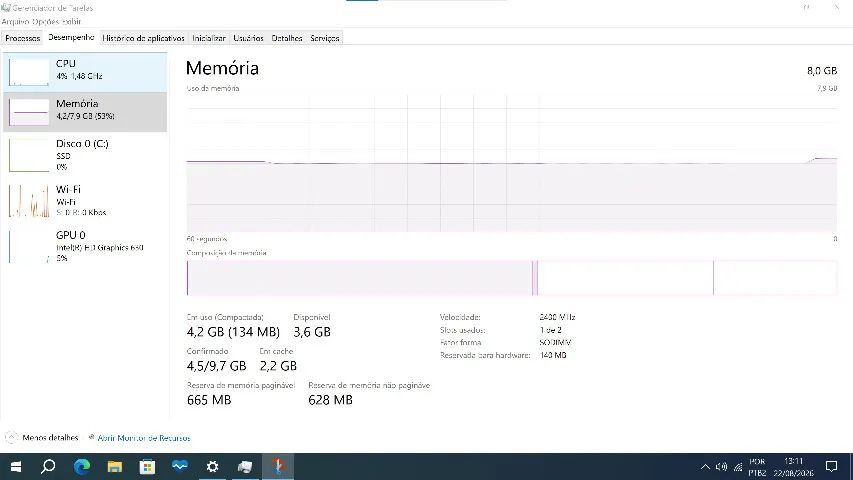
Task: Show hidden tray icons chevron
Action: pyautogui.click(x=705, y=466)
